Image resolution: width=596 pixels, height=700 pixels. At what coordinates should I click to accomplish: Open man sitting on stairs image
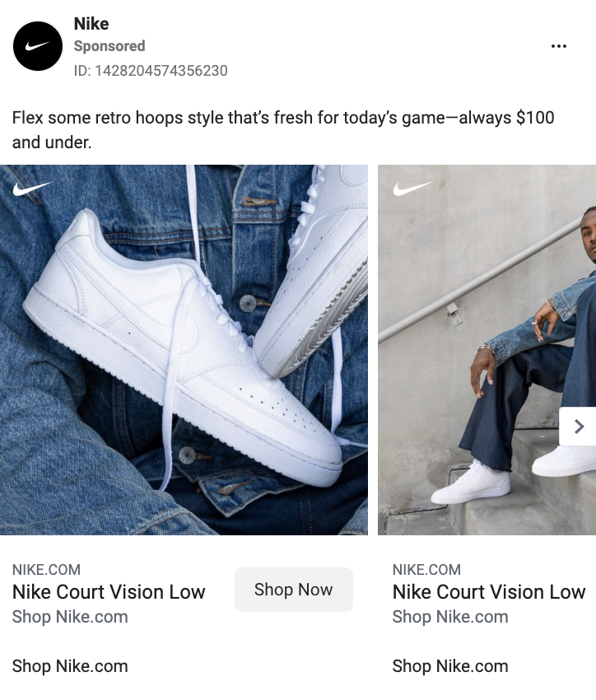487,350
